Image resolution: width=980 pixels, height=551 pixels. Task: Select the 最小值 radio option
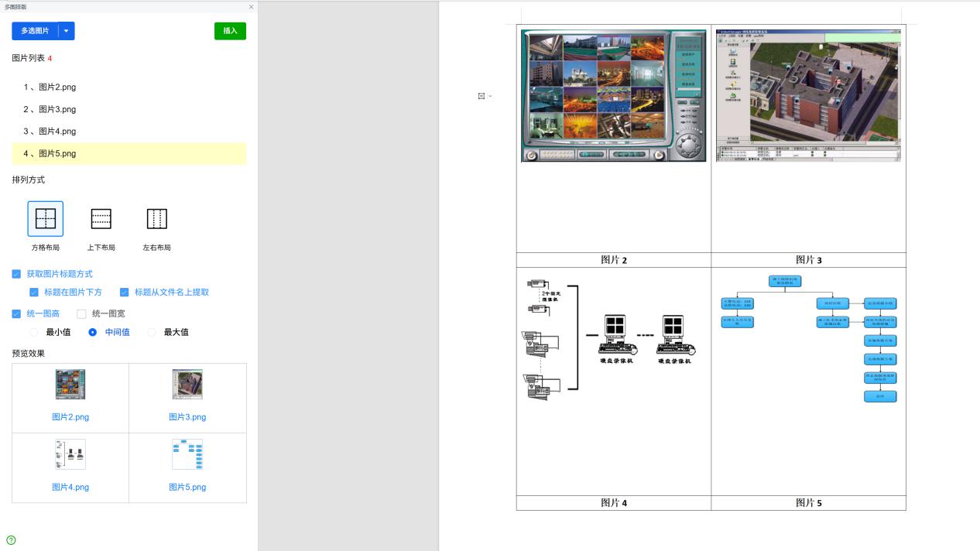[x=33, y=332]
